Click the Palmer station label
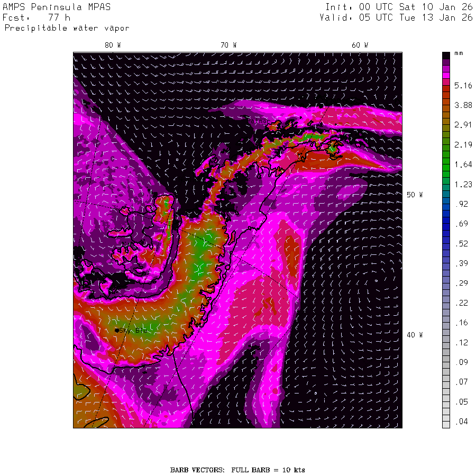 click(259, 122)
